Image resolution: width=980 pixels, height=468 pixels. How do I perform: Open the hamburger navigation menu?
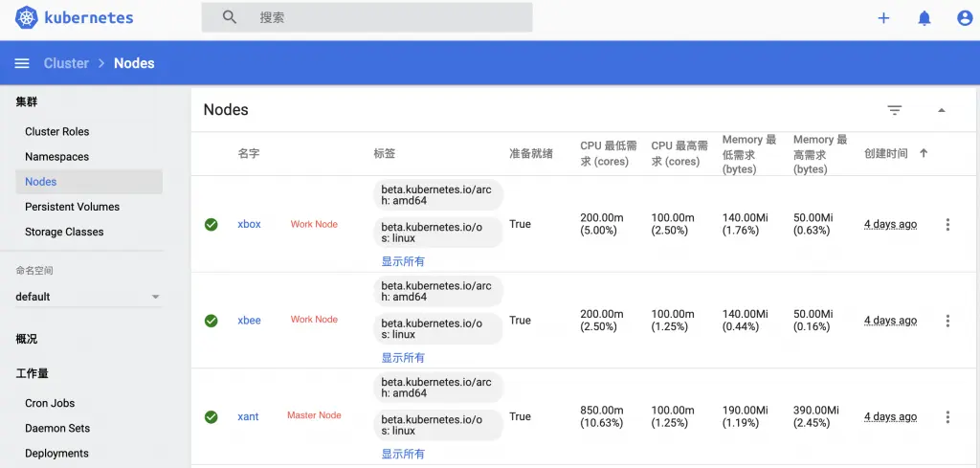click(x=22, y=63)
